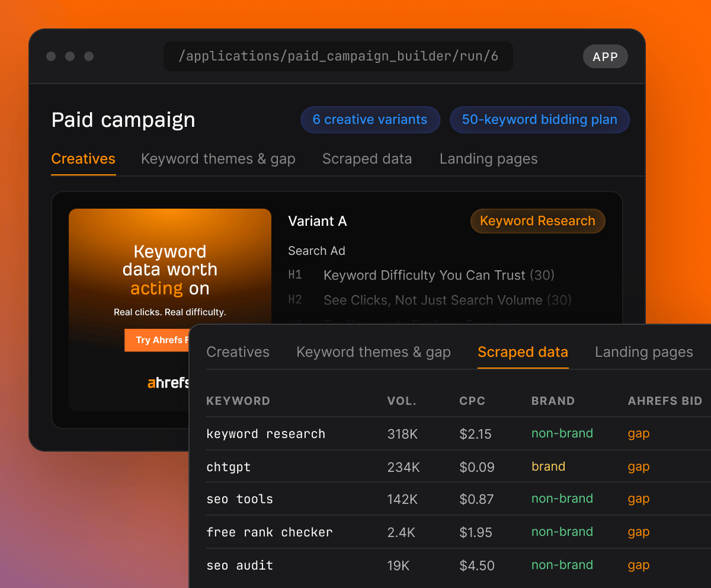Click the gap value in seo tools row

639,500
